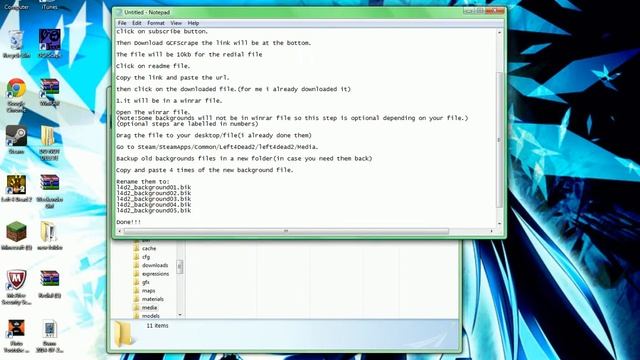Click the text 'l4d2_background01.bik'
The image size is (640, 360).
(x=153, y=187)
